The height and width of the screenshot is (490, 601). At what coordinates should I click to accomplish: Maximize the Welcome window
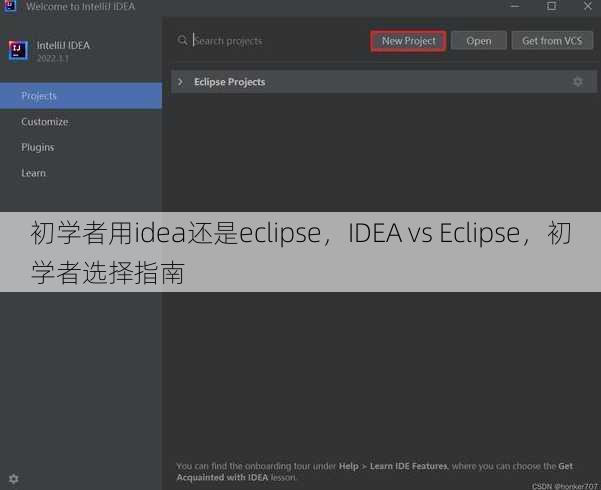(x=551, y=6)
